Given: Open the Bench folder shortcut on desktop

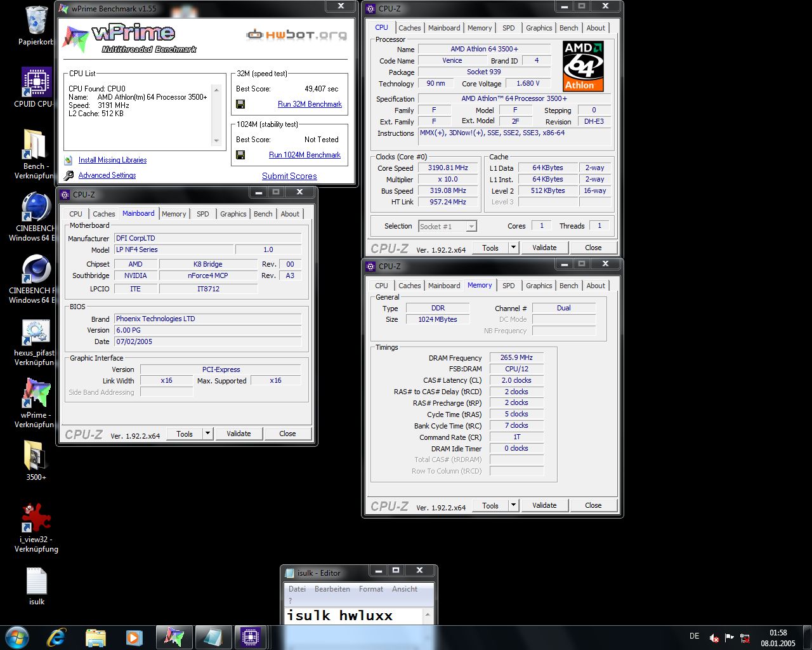Looking at the screenshot, I should point(35,154).
